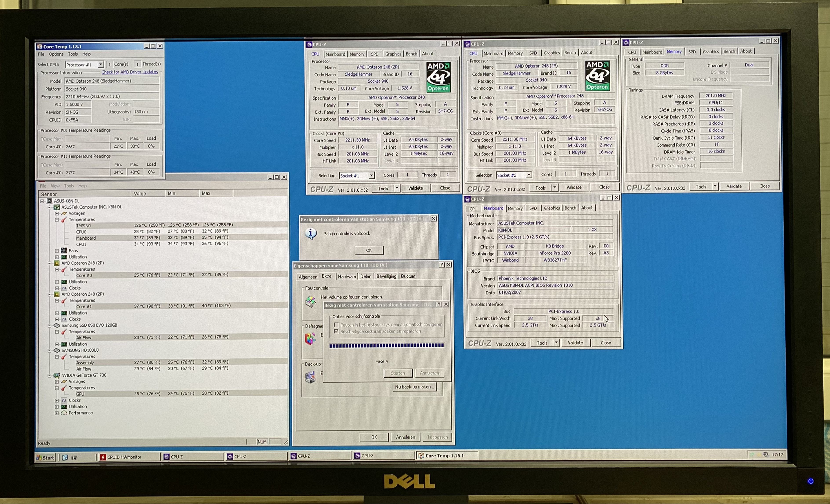
Task: Click Validate in the Socket #1 CPU-Z window
Action: pos(415,188)
